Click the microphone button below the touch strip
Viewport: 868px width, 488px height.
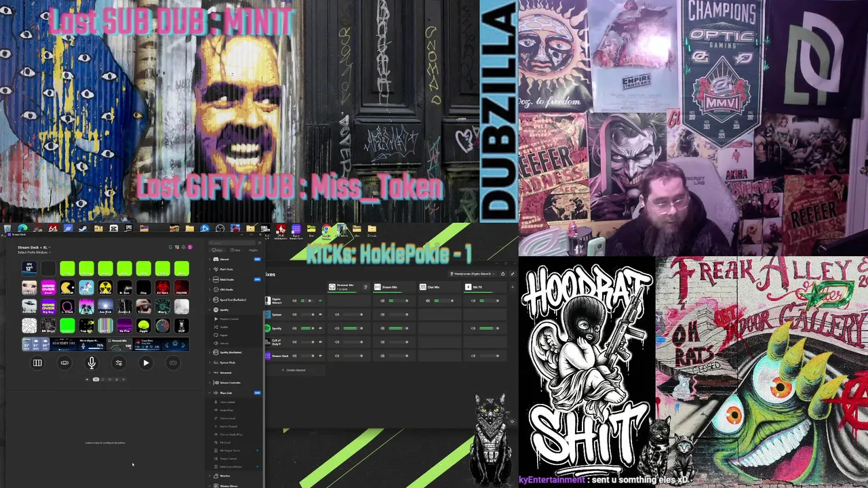point(92,363)
